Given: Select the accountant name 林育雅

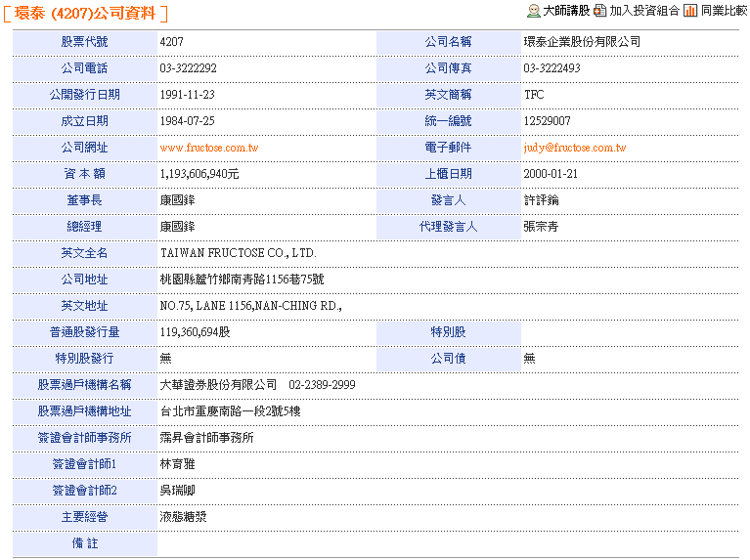Looking at the screenshot, I should pos(177,464).
